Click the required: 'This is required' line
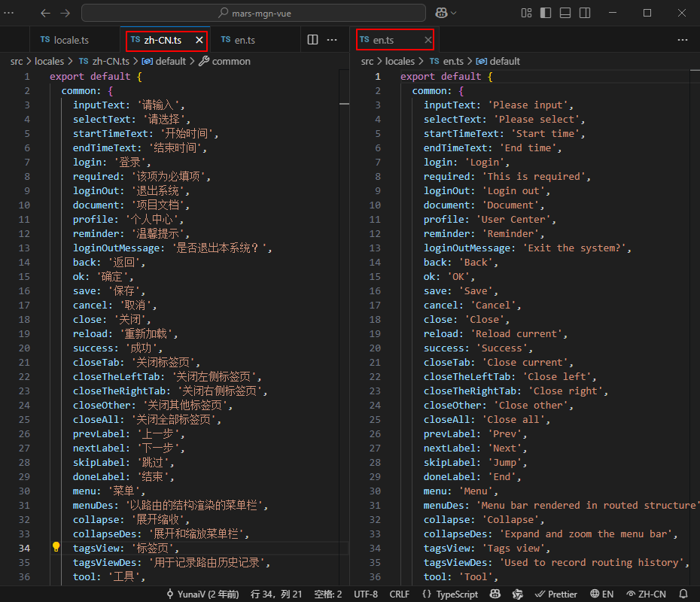Image resolution: width=700 pixels, height=602 pixels. click(507, 176)
